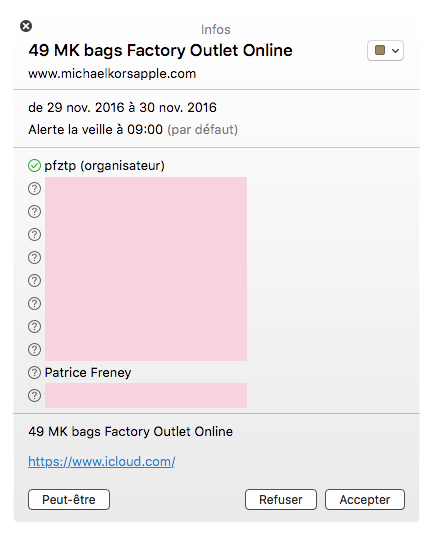Click the brown calendar color swatch
This screenshot has height=536, width=433.
pyautogui.click(x=380, y=50)
